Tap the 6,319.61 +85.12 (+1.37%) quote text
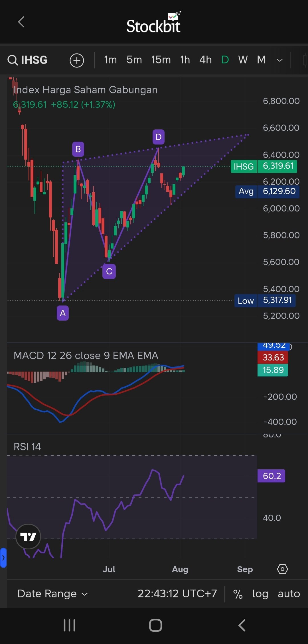 pyautogui.click(x=64, y=105)
